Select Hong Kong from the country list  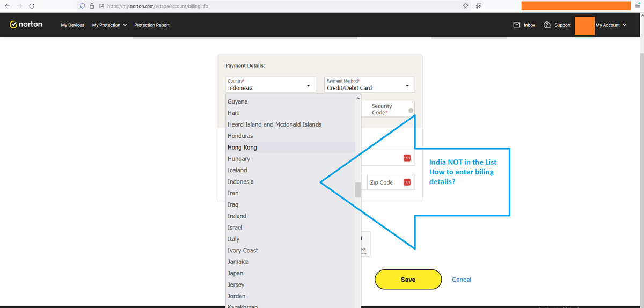(290, 147)
